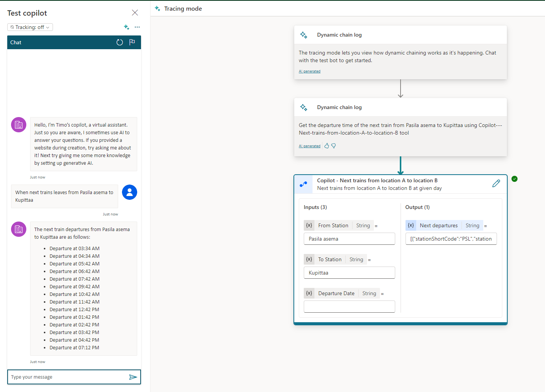The width and height of the screenshot is (545, 392).
Task: Open the three-dots more options menu
Action: point(137,27)
